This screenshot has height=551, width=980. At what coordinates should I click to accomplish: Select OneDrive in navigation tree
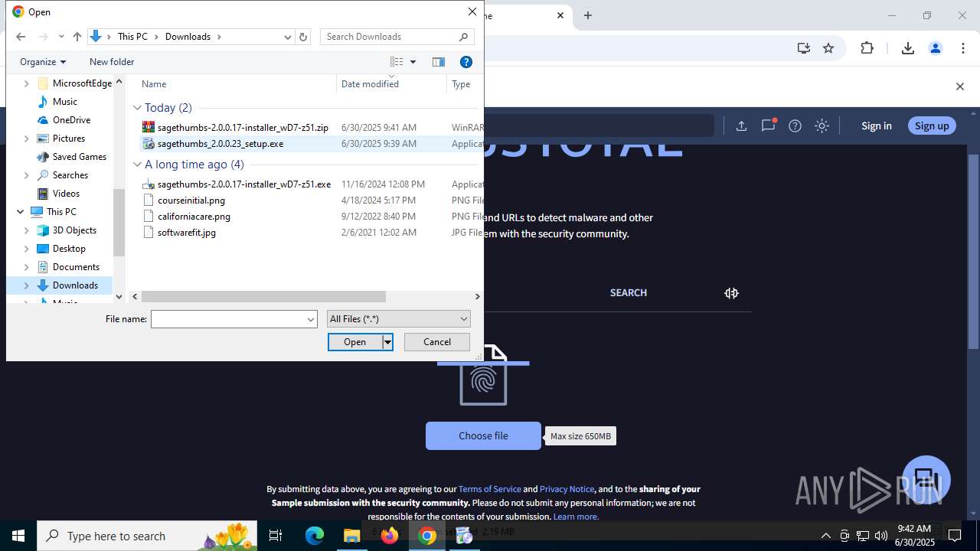tap(71, 120)
